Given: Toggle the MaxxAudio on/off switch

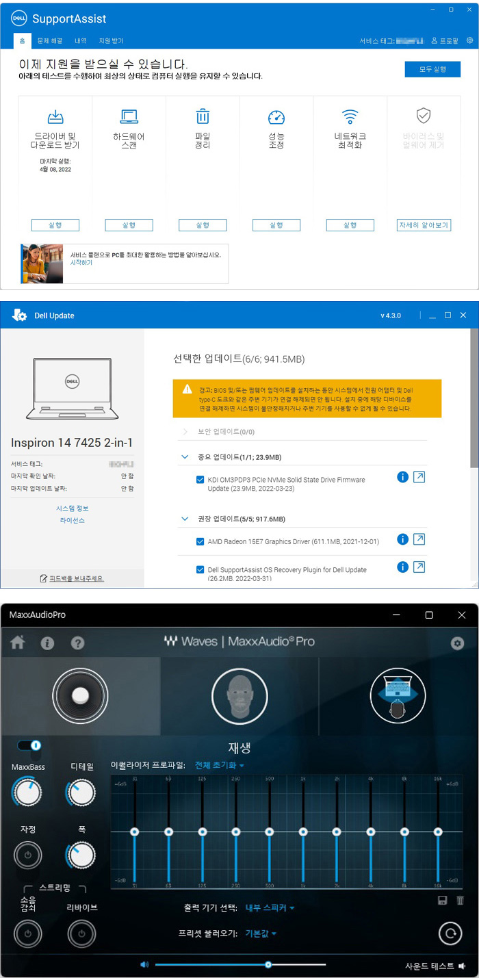Looking at the screenshot, I should point(29,745).
